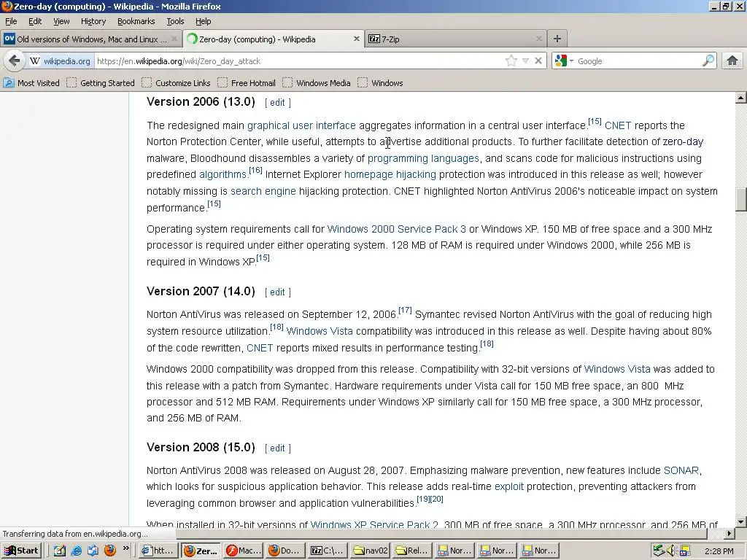
Task: Follow the exploit link
Action: [x=508, y=486]
